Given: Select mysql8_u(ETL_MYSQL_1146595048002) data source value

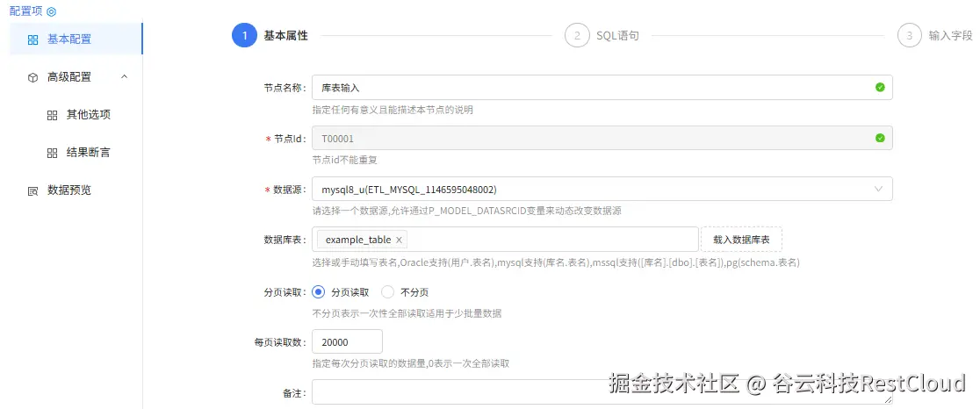Looking at the screenshot, I should point(408,190).
